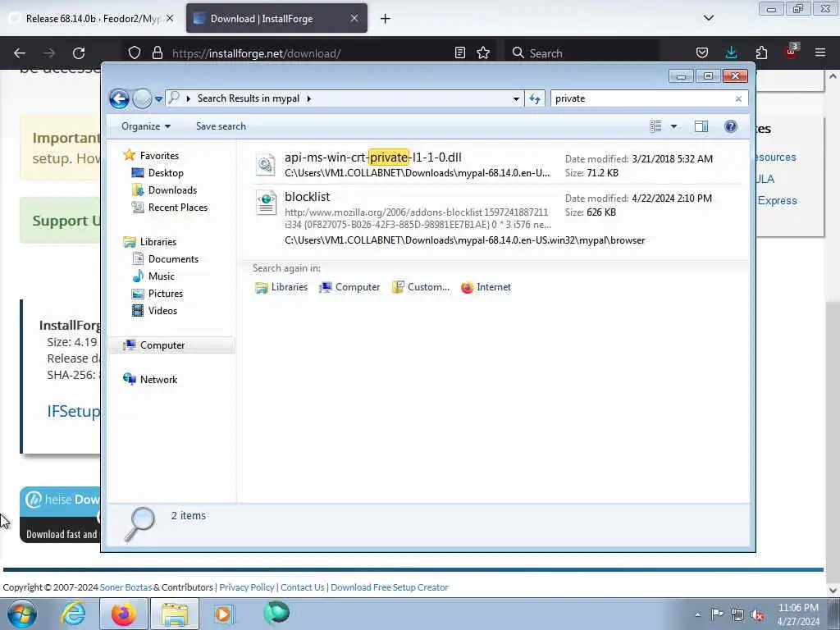Search again in Computer

349,287
